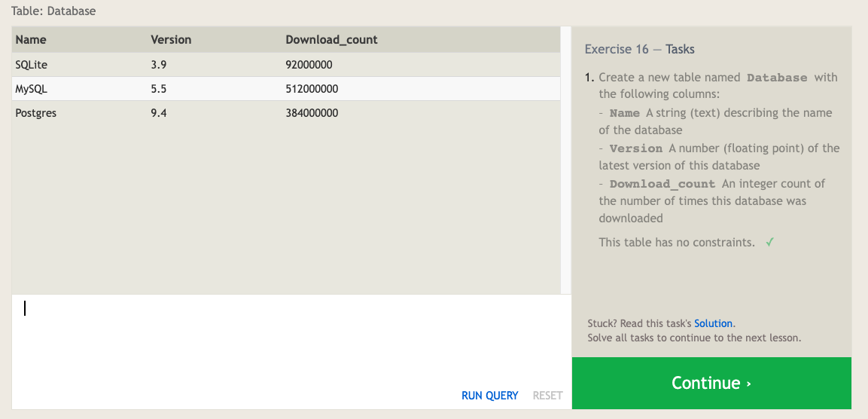Viewport: 868px width, 419px height.
Task: Click the RESET button
Action: point(547,396)
